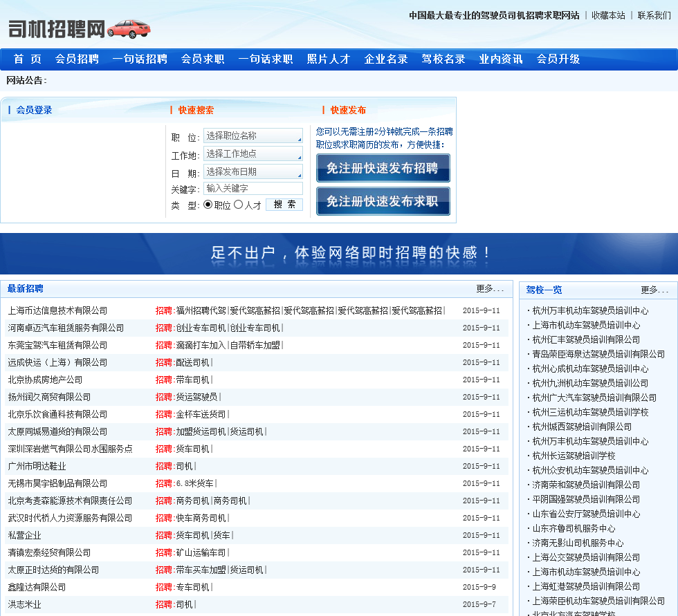Open 山东省公安厅驾驶员培训中心 link

click(586, 514)
